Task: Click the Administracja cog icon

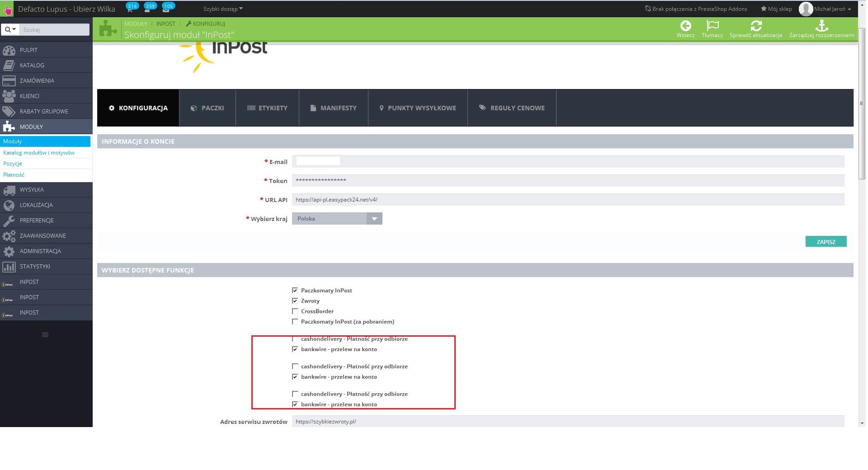Action: 9,251
